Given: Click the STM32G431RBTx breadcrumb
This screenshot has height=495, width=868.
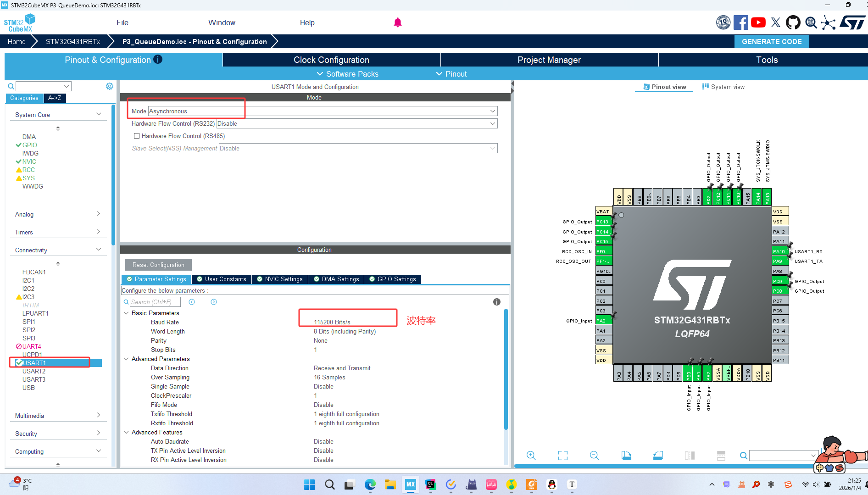Looking at the screenshot, I should (73, 41).
